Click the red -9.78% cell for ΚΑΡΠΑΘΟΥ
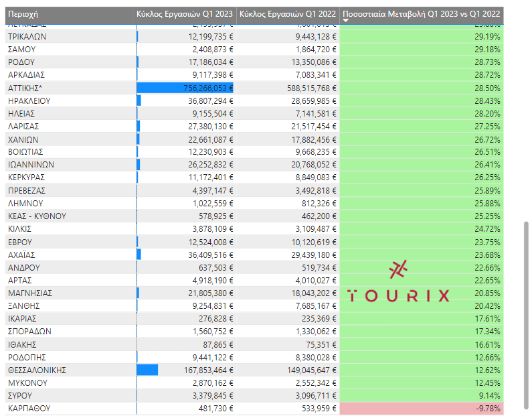This screenshot has height=420, width=532. (422, 408)
